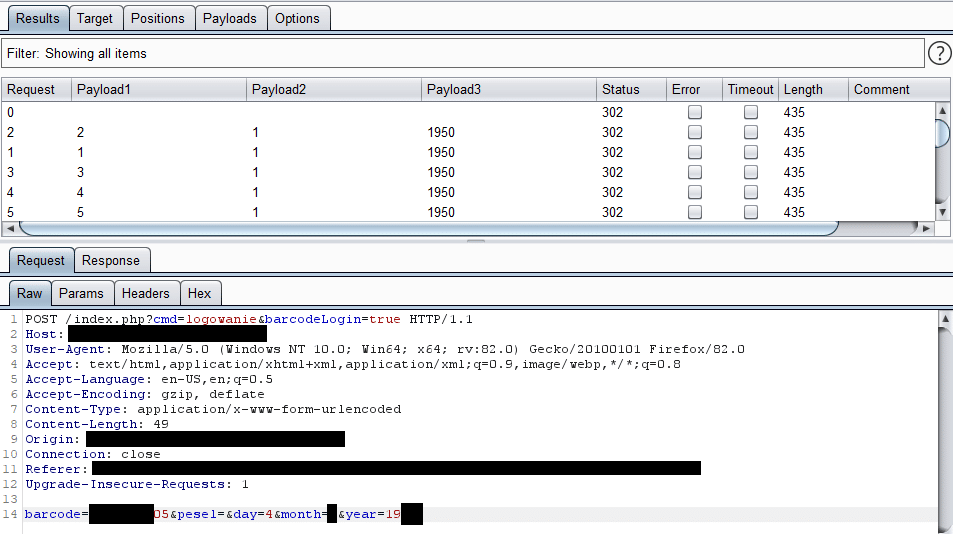Click the Connection: close line
Screen dimensions: 953x534
(x=93, y=454)
